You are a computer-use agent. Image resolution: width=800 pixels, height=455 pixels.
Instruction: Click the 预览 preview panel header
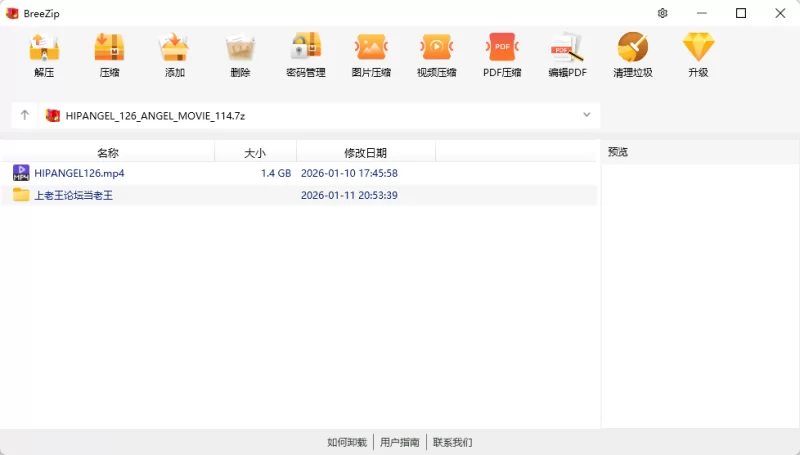click(618, 152)
